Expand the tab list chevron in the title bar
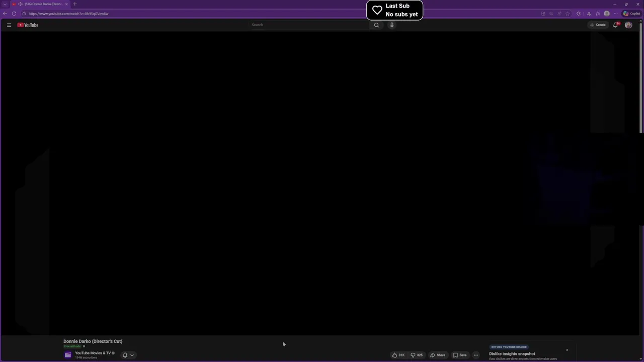The height and width of the screenshot is (362, 644). click(5, 4)
